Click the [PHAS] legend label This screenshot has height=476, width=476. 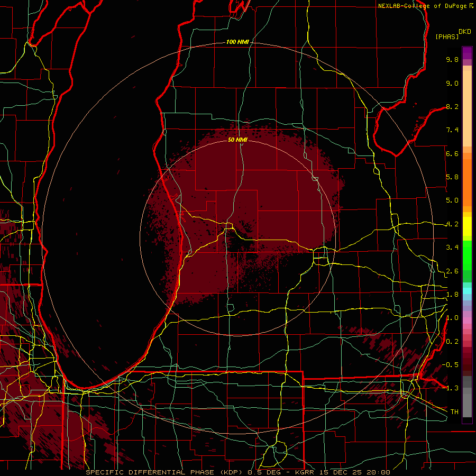(447, 36)
